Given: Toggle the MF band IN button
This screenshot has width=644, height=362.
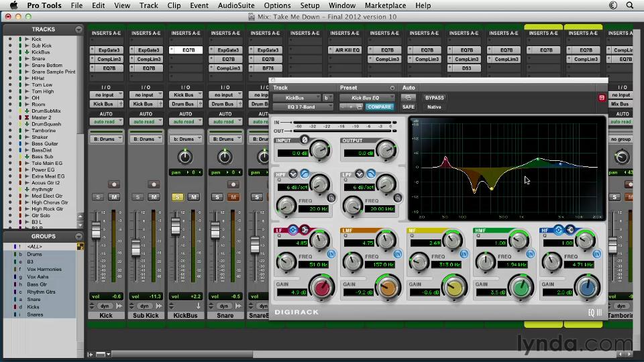Looking at the screenshot, I should pos(464,254).
